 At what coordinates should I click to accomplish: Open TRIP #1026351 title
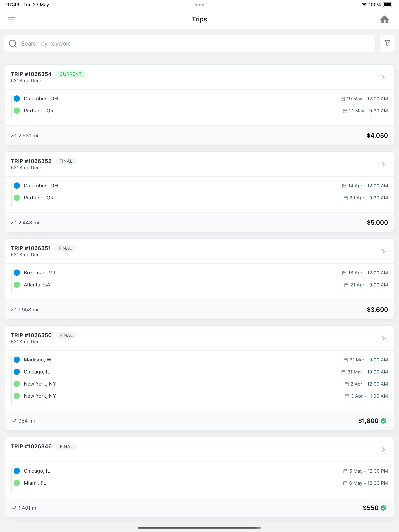coord(31,248)
